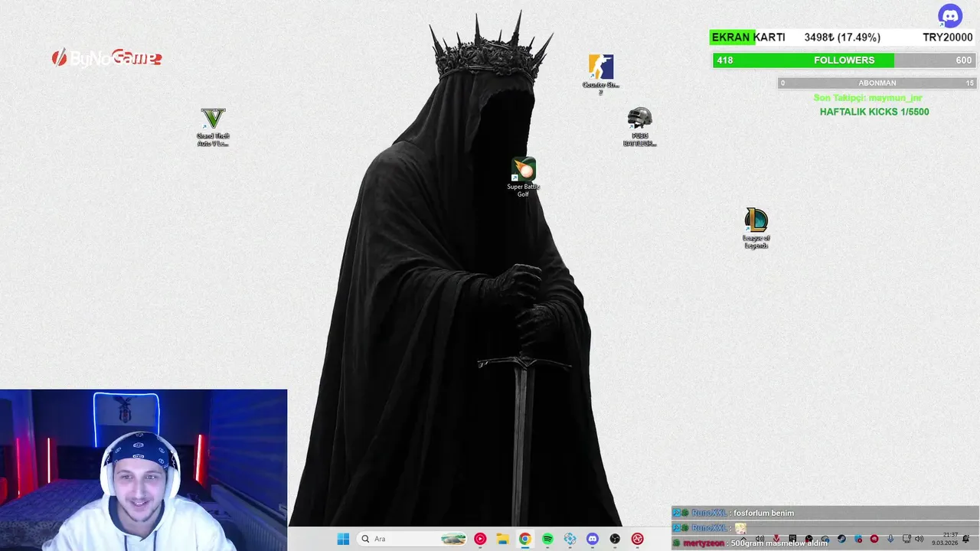This screenshot has width=980, height=551.
Task: Click the search highlight image in the search box
Action: pyautogui.click(x=453, y=539)
